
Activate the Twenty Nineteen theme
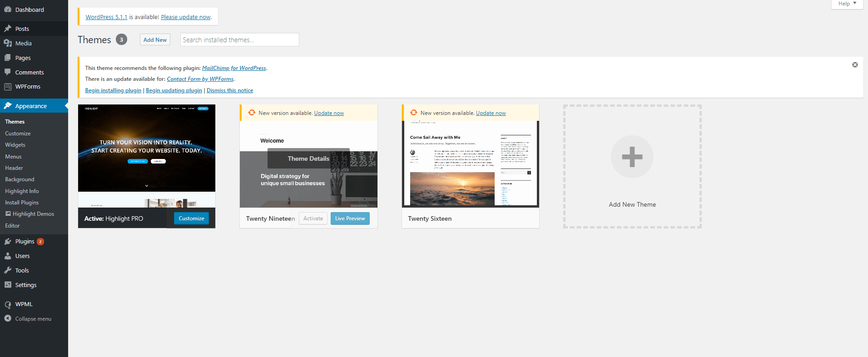point(313,218)
